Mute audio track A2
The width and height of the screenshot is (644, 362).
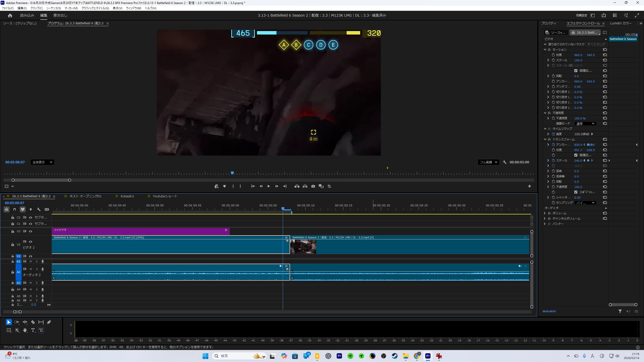coord(31,269)
